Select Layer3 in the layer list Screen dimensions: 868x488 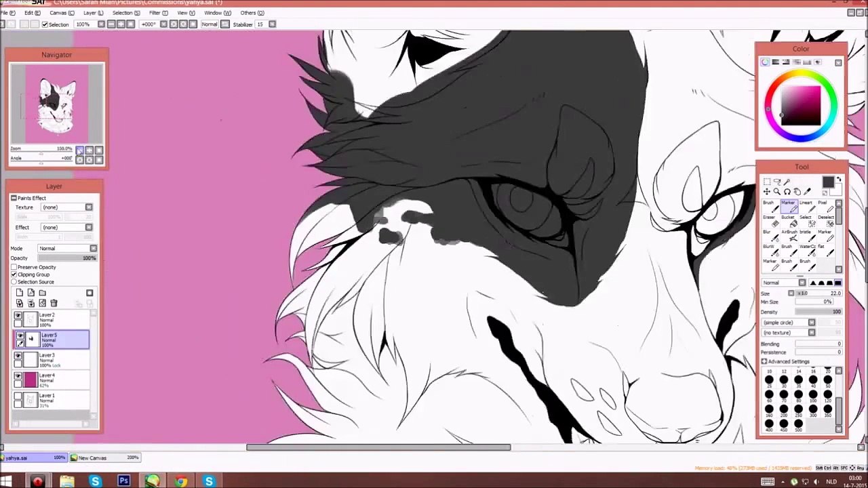53,360
